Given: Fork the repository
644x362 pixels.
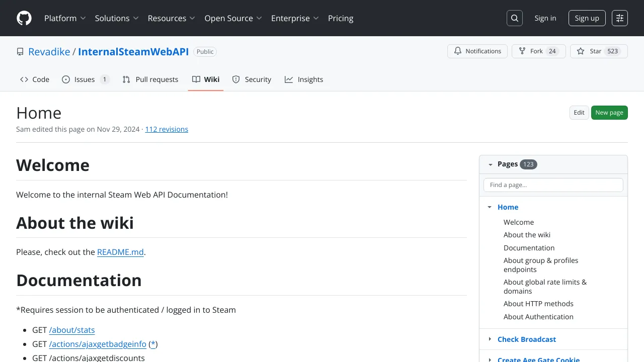Looking at the screenshot, I should pos(539,51).
